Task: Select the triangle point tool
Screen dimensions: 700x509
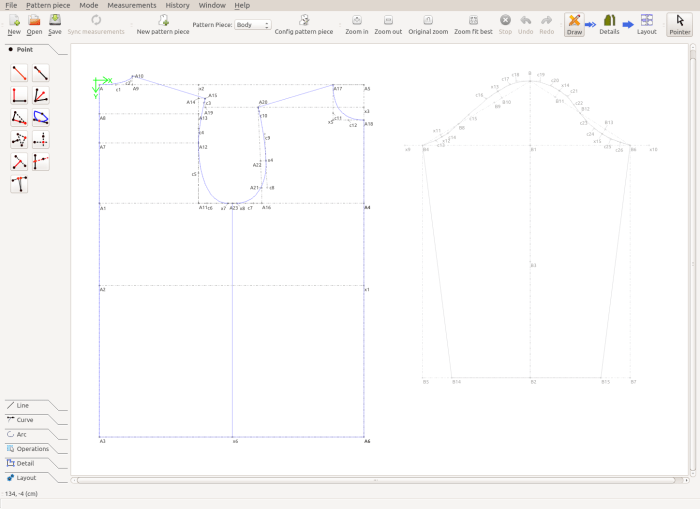Action: coord(19,140)
